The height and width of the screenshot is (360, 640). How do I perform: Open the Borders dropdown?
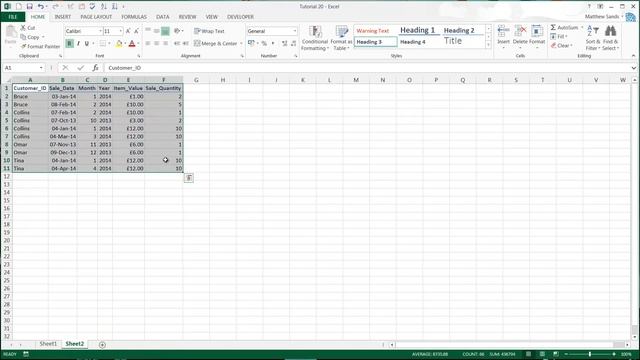[x=109, y=43]
